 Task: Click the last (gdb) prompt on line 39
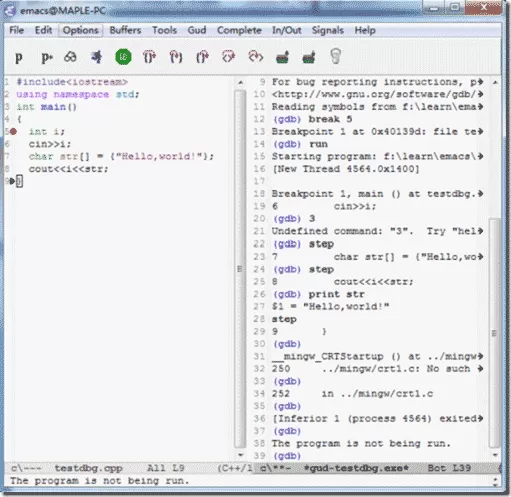click(x=287, y=456)
